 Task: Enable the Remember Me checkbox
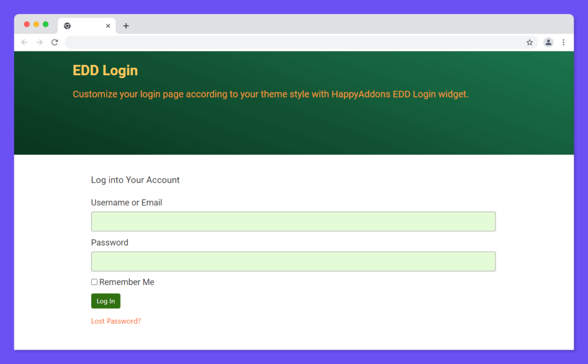[x=94, y=282]
